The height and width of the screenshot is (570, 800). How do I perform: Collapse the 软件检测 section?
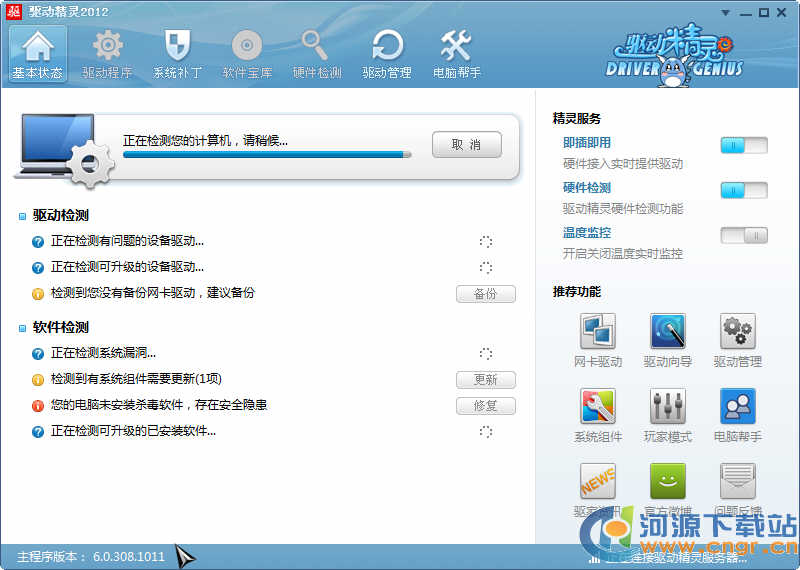(23, 328)
